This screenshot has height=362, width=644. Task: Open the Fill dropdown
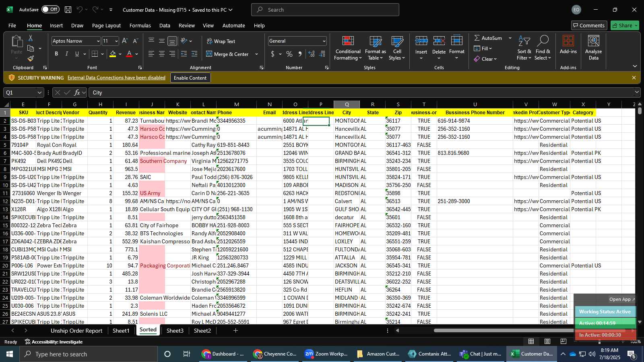tap(483, 48)
